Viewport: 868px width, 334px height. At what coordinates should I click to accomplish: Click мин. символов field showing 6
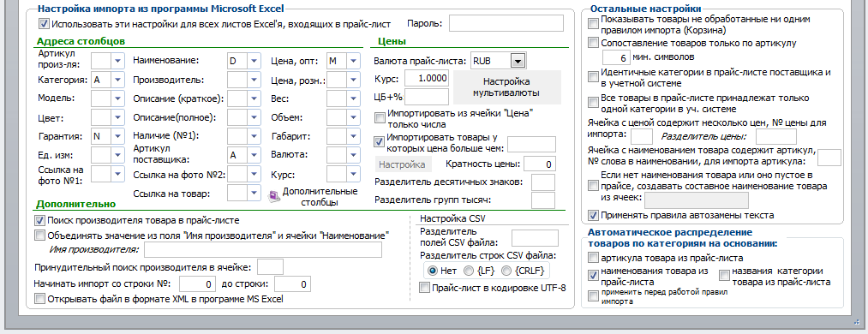[616, 57]
